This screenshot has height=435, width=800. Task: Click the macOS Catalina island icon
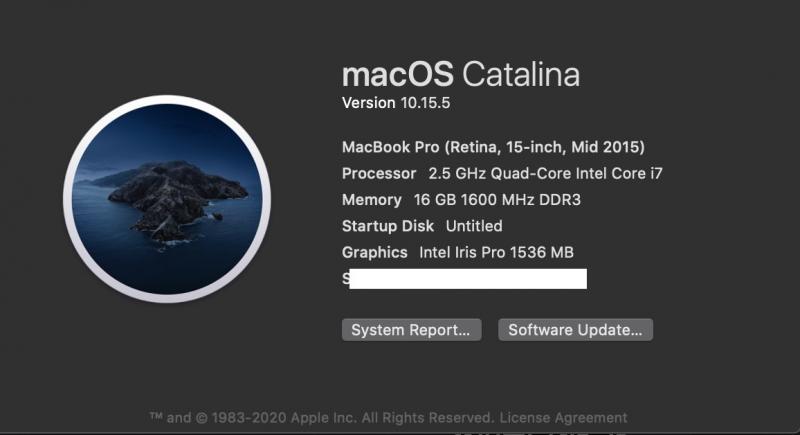[x=167, y=199]
